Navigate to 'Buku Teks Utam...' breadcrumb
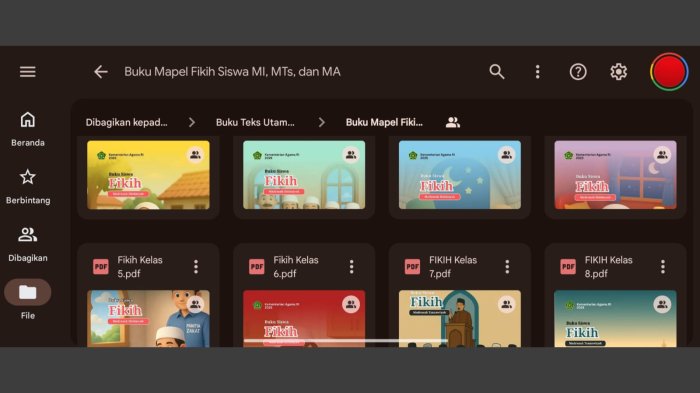This screenshot has width=700, height=393. pos(255,122)
